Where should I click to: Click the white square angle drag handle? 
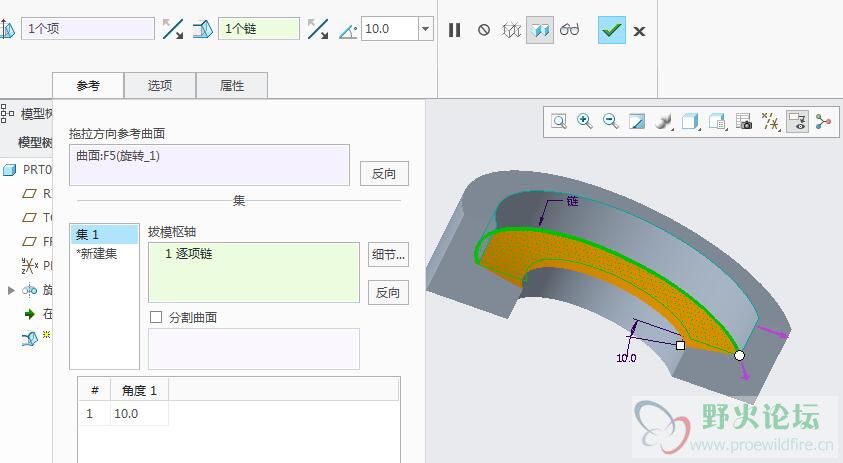click(681, 345)
